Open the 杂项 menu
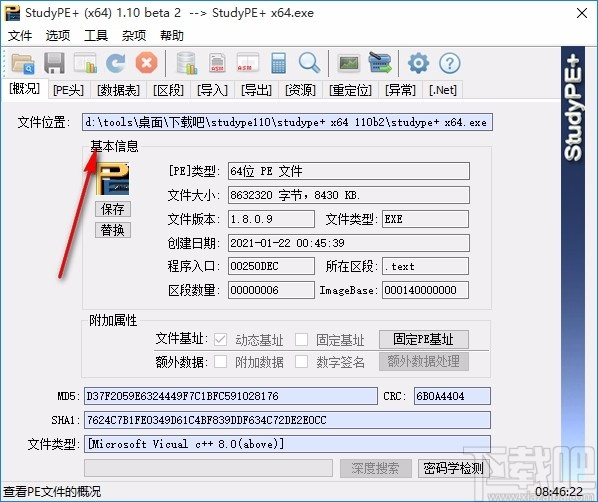This screenshot has height=502, width=598. click(134, 35)
